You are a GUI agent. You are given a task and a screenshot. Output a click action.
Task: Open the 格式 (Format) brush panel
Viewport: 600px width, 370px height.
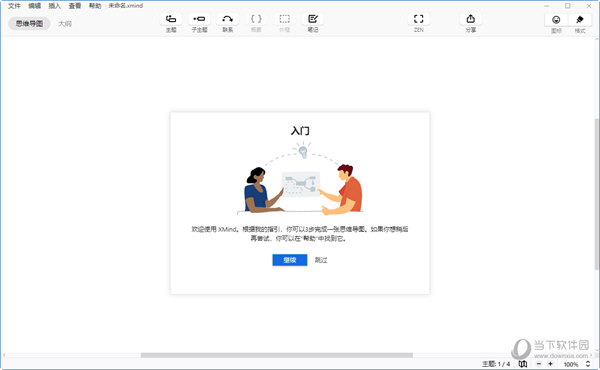pos(580,20)
